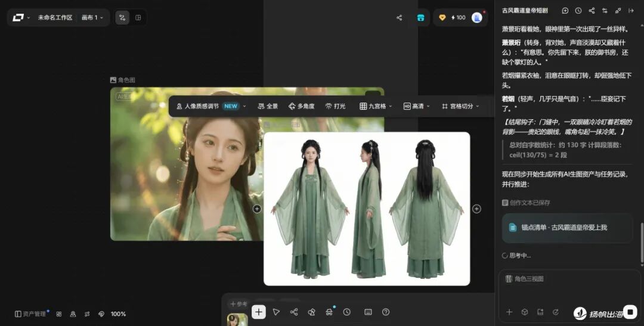The width and height of the screenshot is (644, 326).
Task: Collapse the chat side panel
Action: point(631,11)
